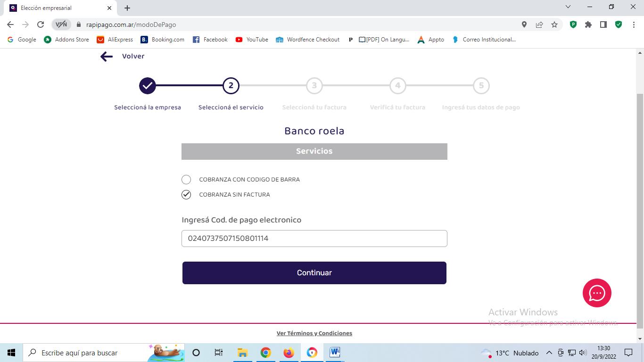
Task: Click the VPN badge in address bar
Action: [x=61, y=25]
